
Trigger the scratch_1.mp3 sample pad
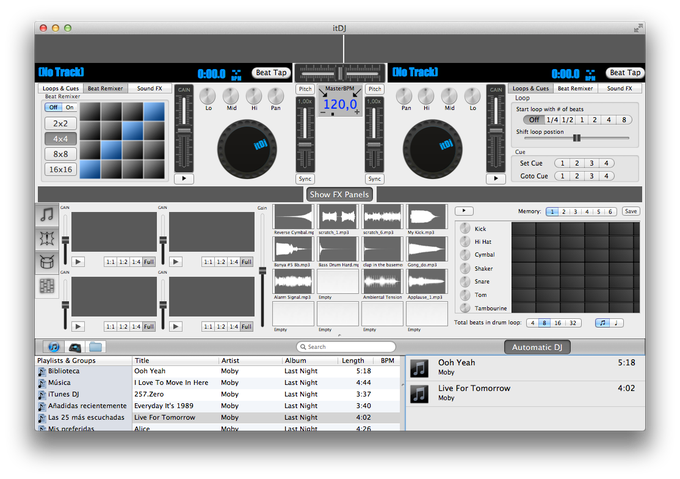(338, 217)
